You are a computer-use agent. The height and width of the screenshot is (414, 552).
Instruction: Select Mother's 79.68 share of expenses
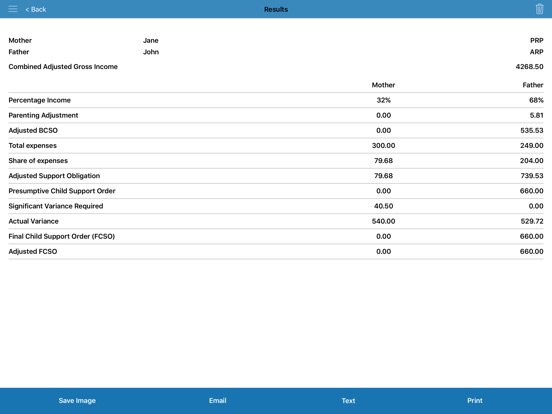(383, 161)
